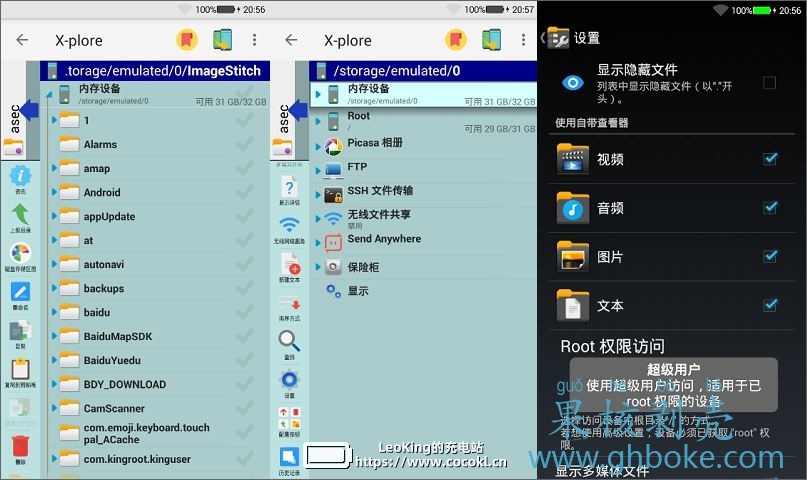Image resolution: width=807 pixels, height=480 pixels.
Task: Uncheck the 音频 viewer checkbox
Action: (769, 208)
